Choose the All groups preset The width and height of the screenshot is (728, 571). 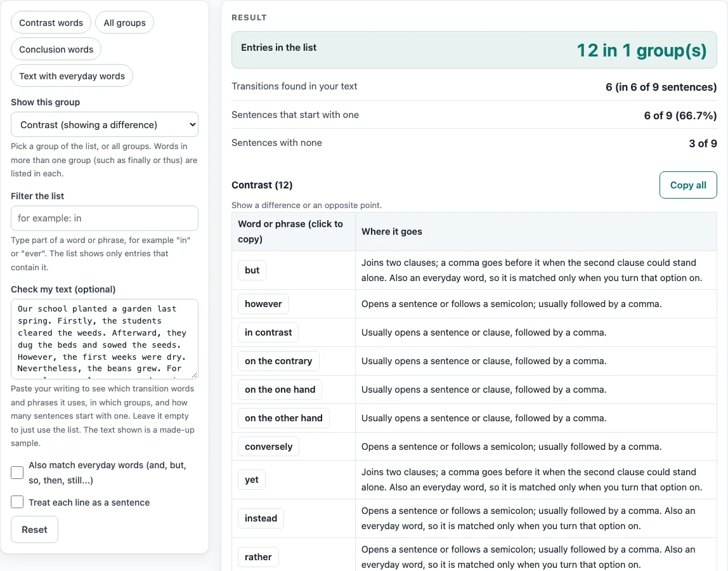pos(124,23)
